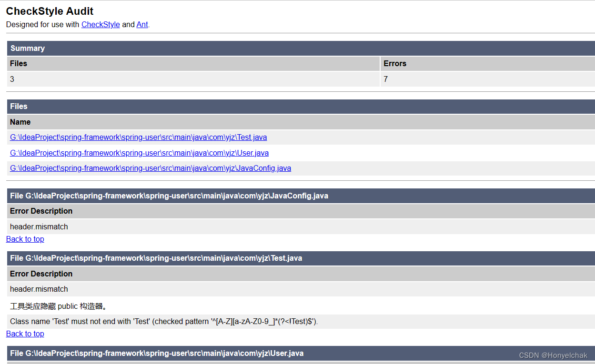This screenshot has width=595, height=364.
Task: Click the Files column header in Summary
Action: click(x=18, y=63)
